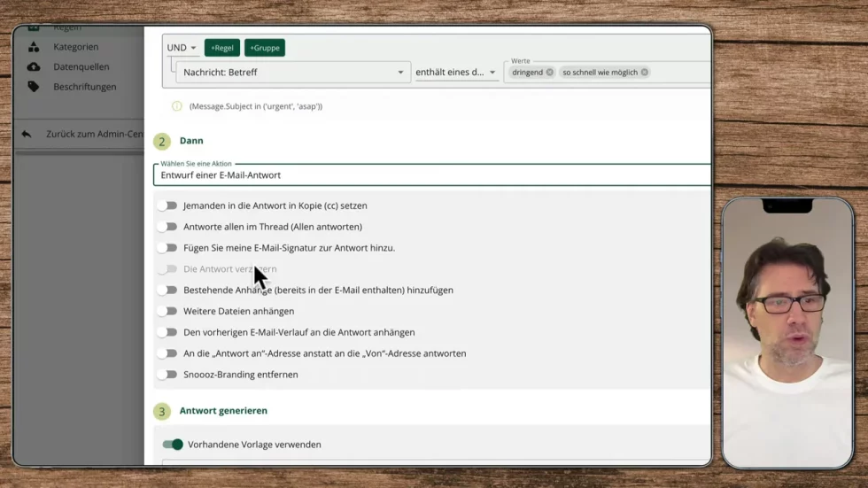
Task: Enable 'Jemanden in die Antwort in Kopie' toggle
Action: click(x=167, y=205)
